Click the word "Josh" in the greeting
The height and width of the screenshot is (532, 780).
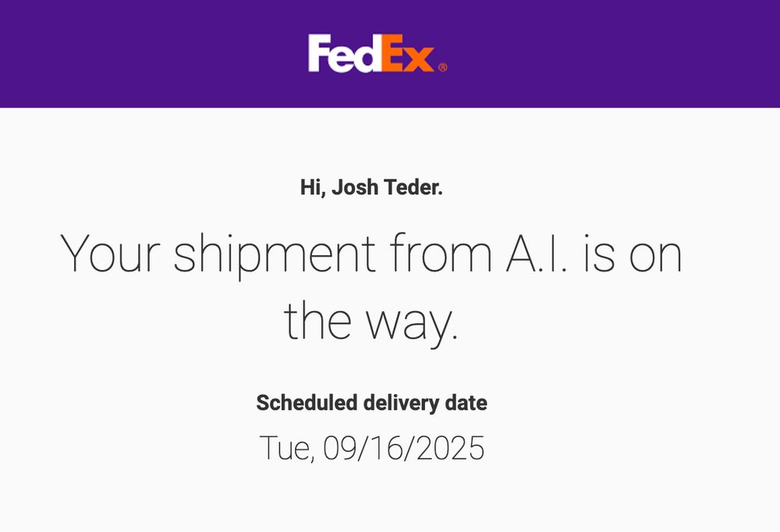tap(355, 187)
